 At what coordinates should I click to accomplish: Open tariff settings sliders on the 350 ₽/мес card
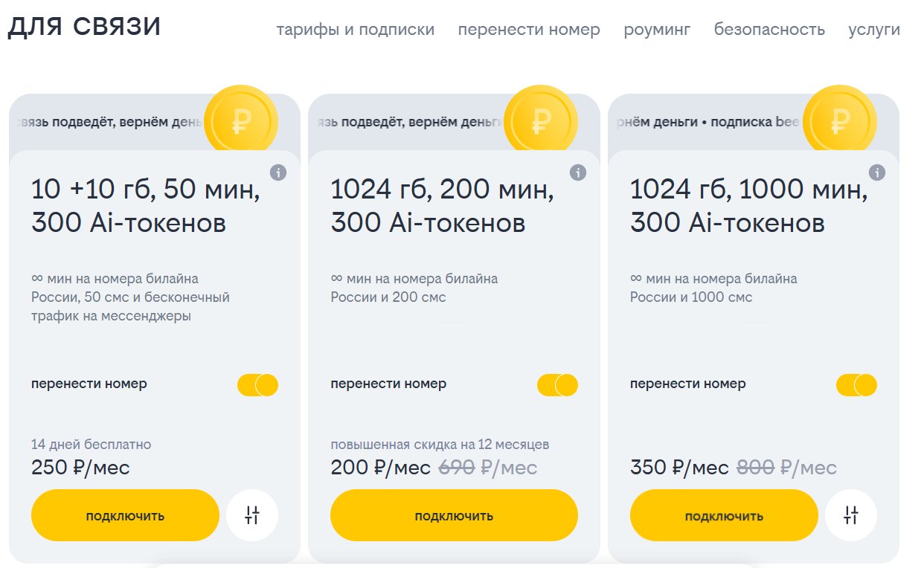[851, 515]
